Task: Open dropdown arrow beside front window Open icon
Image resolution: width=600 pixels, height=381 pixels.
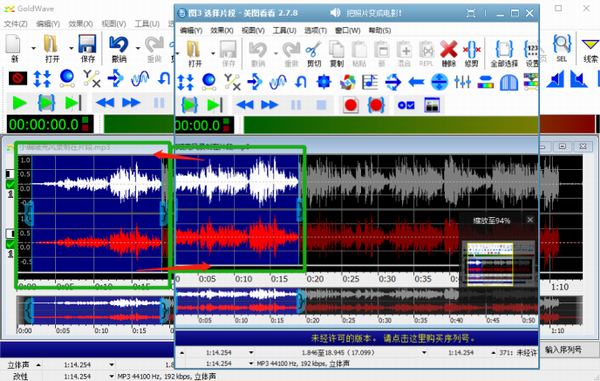Action: (x=213, y=53)
